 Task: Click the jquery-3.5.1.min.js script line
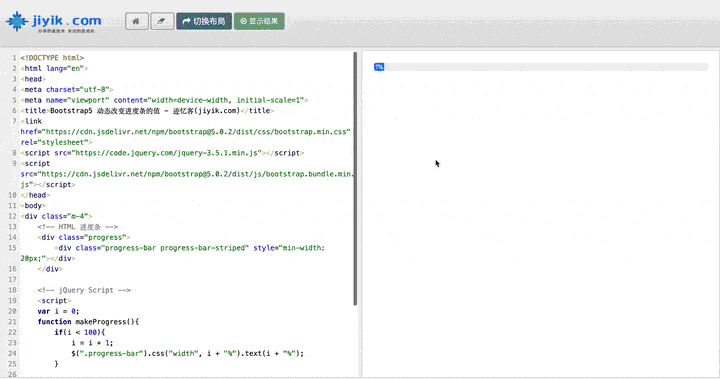click(x=162, y=153)
